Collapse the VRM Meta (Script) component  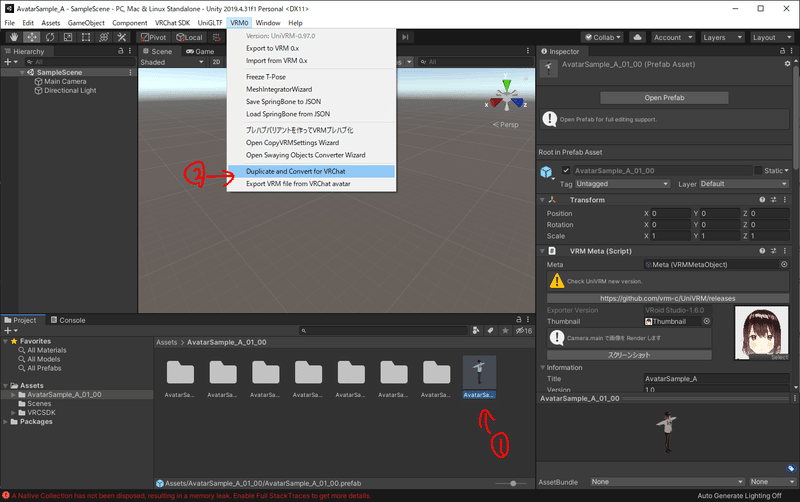(x=542, y=251)
